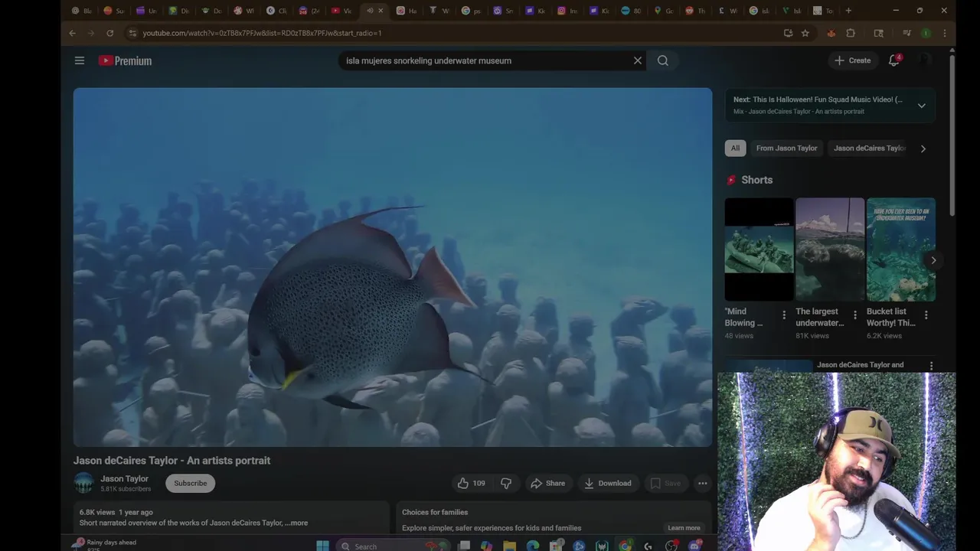Open options for 'Bucket list Worthy' short
Viewport: 980px width, 551px height.
point(926,315)
